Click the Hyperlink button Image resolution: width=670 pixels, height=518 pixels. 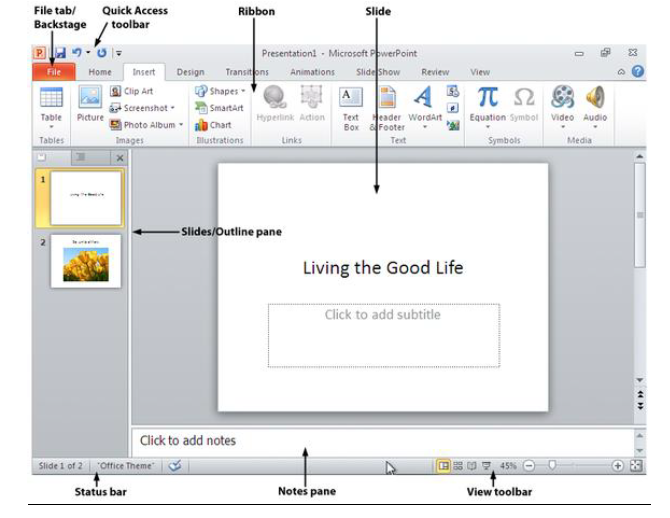coord(275,103)
